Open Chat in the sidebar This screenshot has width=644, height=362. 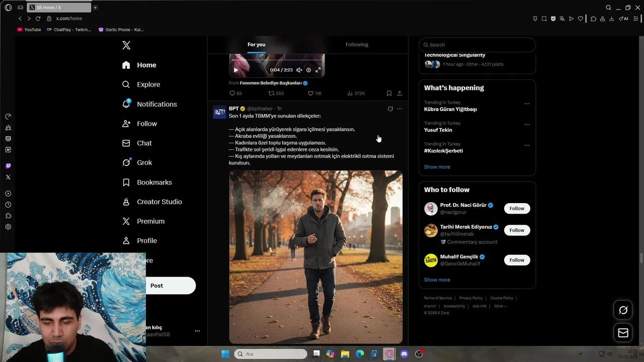[137, 143]
